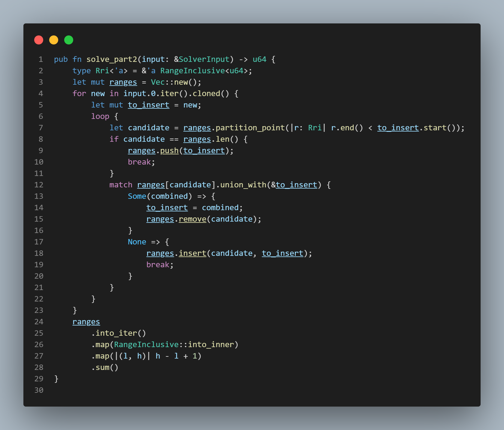The height and width of the screenshot is (430, 504).
Task: Click the 'pub' keyword on line 1
Action: point(61,59)
